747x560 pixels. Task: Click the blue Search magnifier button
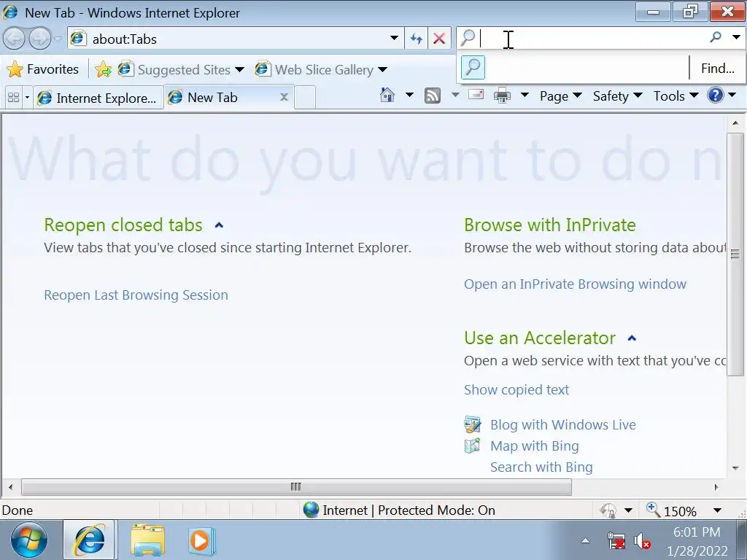click(716, 37)
